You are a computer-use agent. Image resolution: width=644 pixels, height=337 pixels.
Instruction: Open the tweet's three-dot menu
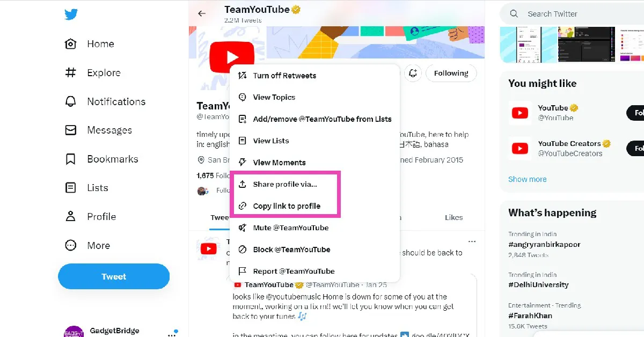pyautogui.click(x=472, y=241)
